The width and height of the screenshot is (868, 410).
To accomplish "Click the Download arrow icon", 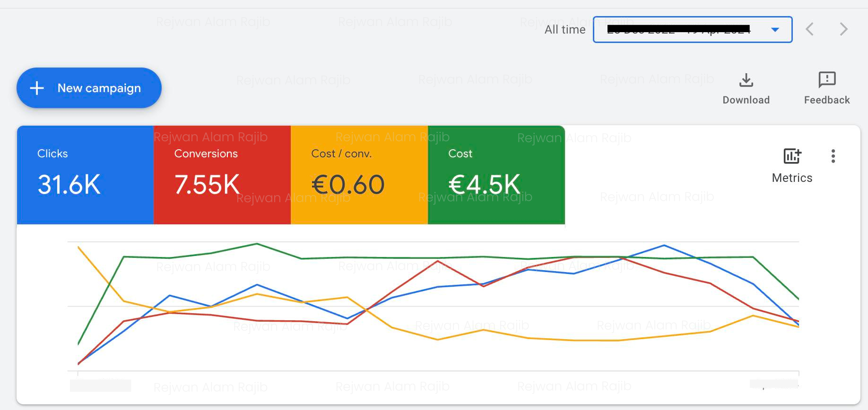I will [746, 80].
